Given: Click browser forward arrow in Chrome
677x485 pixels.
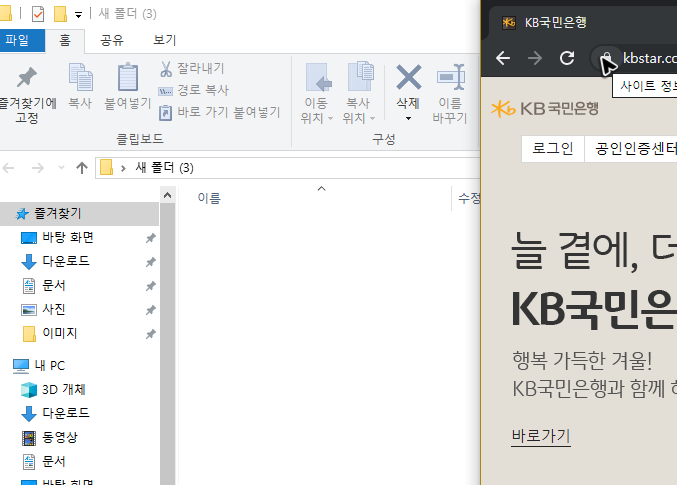Looking at the screenshot, I should pos(535,58).
